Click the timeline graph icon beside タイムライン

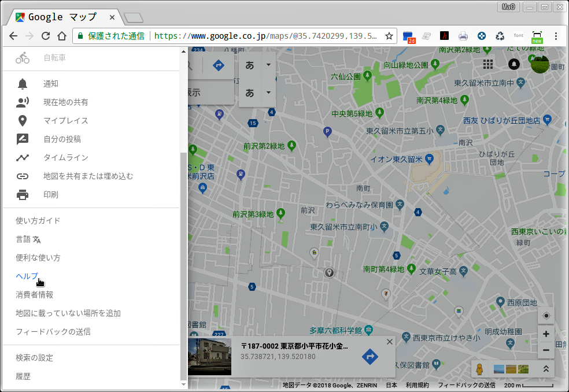pyautogui.click(x=23, y=157)
